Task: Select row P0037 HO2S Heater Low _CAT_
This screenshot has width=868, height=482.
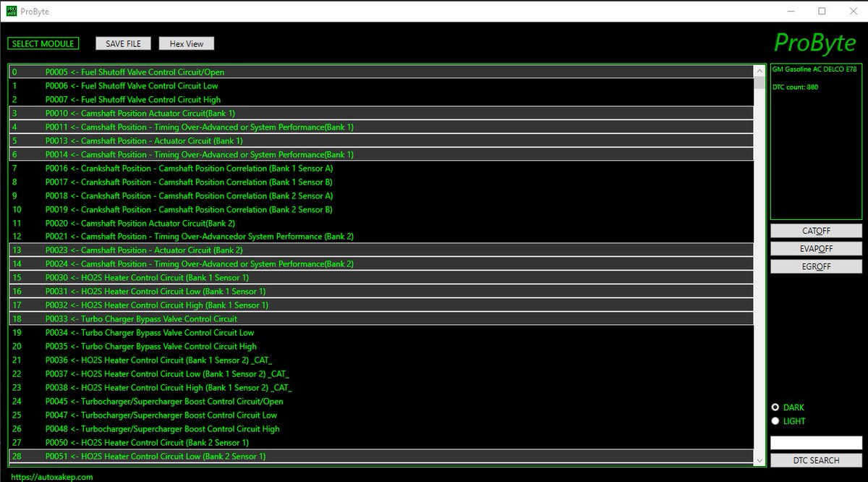Action: [381, 374]
